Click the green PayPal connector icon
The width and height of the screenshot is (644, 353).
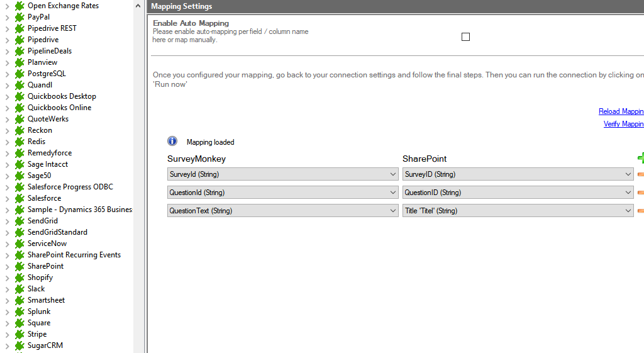19,17
